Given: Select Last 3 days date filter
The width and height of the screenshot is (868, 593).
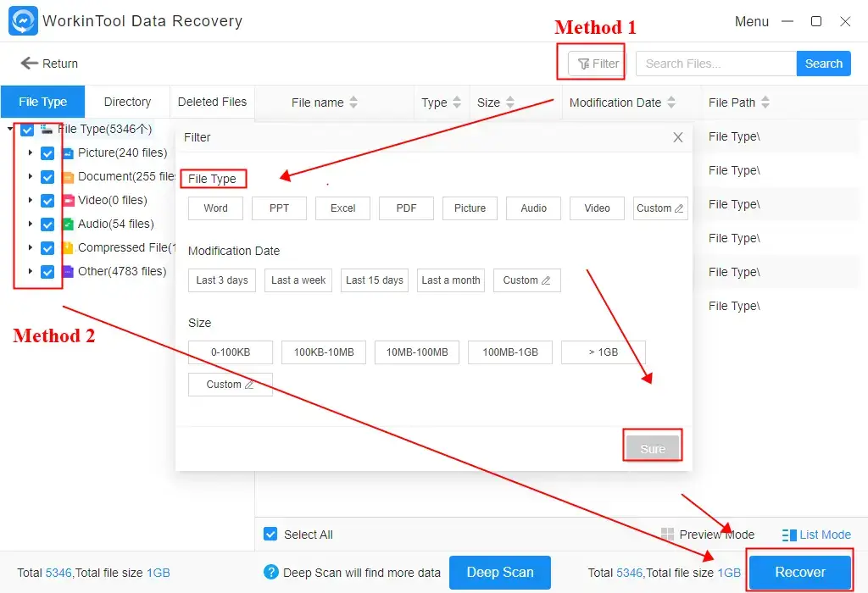Looking at the screenshot, I should click(222, 280).
